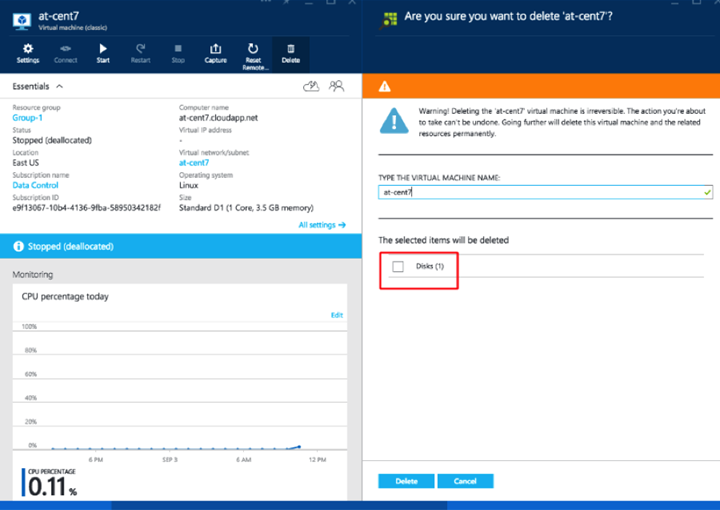This screenshot has height=510, width=720.
Task: Edit the CPU percentage chart
Action: 337,315
